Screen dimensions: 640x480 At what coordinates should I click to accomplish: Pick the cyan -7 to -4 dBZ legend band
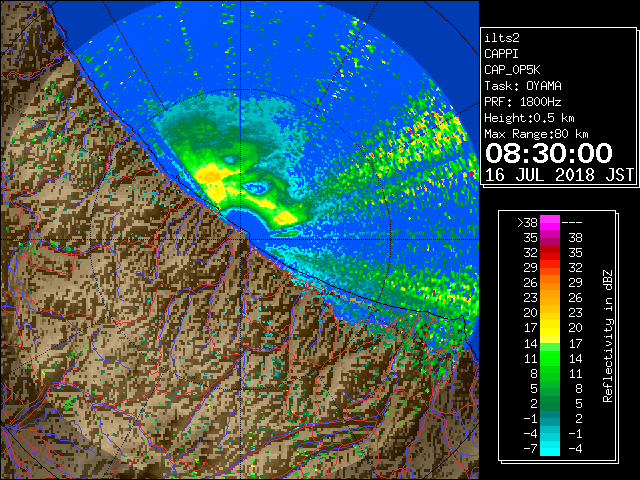[550, 448]
